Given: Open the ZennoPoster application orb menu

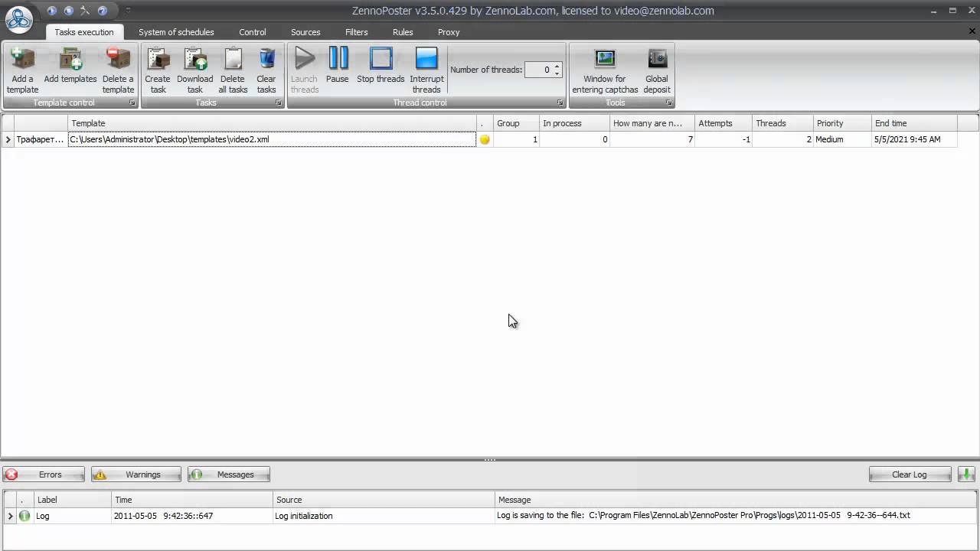Looking at the screenshot, I should tap(18, 19).
